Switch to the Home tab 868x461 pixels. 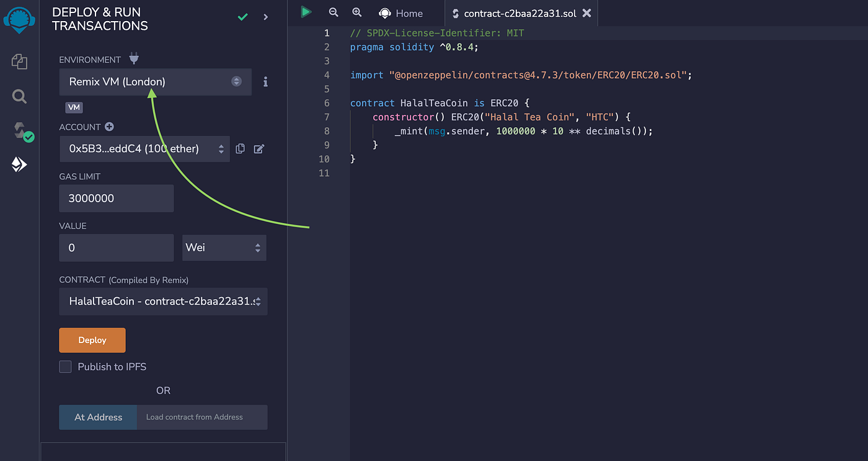click(401, 13)
